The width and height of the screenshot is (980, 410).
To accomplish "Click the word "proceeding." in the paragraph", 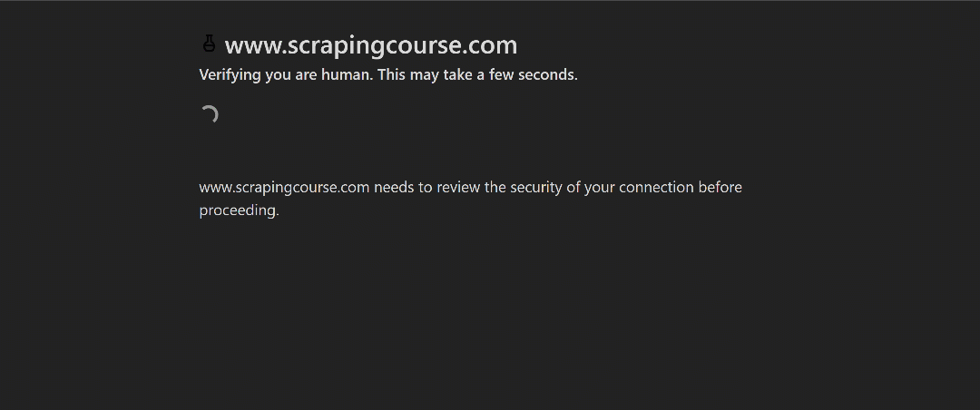I will 240,210.
